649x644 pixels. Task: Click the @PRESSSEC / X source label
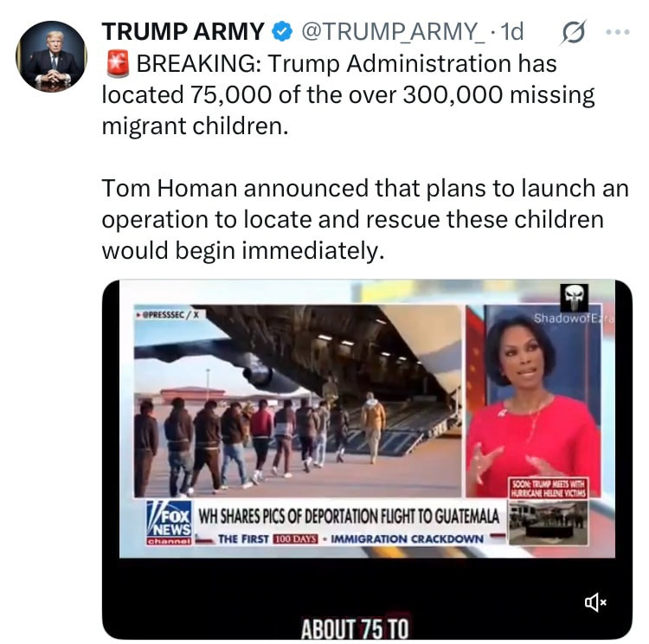[168, 315]
